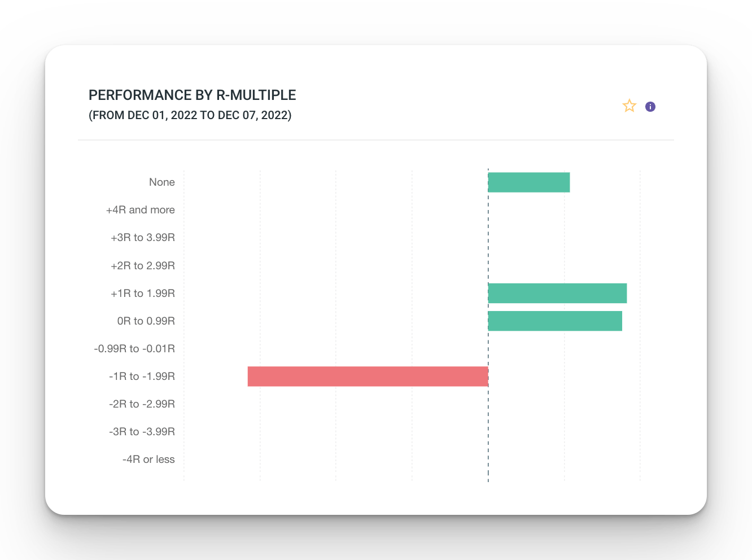Click the "-2R to -2.99R" label
This screenshot has height=560, width=752.
pos(142,404)
